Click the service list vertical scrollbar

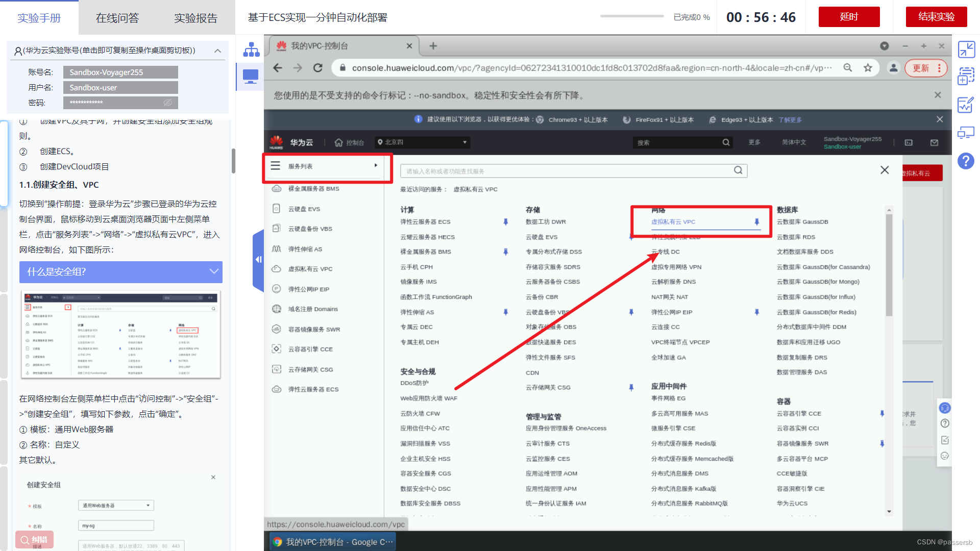889,265
